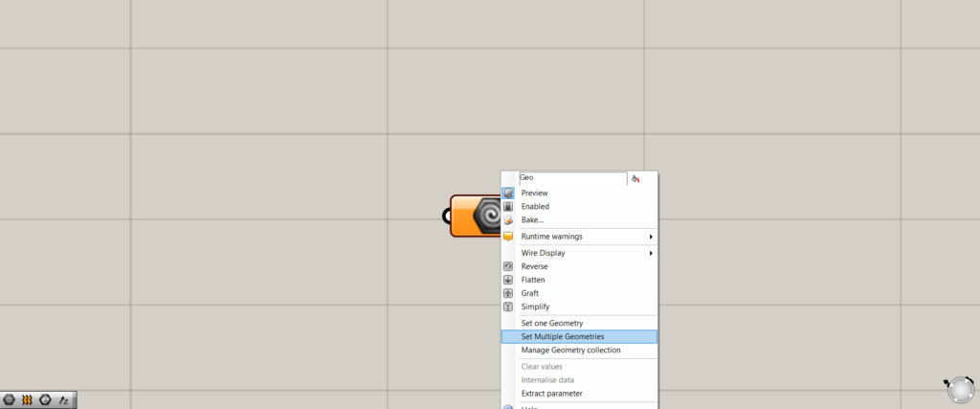Viewport: 980px width, 409px height.
Task: Toggle Flatten in the context menu
Action: (533, 280)
